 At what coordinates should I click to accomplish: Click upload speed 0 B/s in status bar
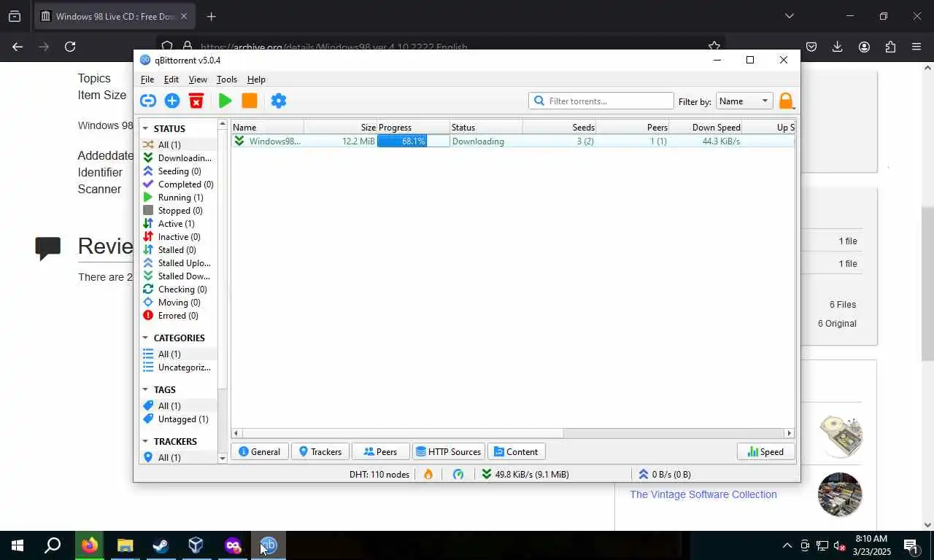point(665,474)
